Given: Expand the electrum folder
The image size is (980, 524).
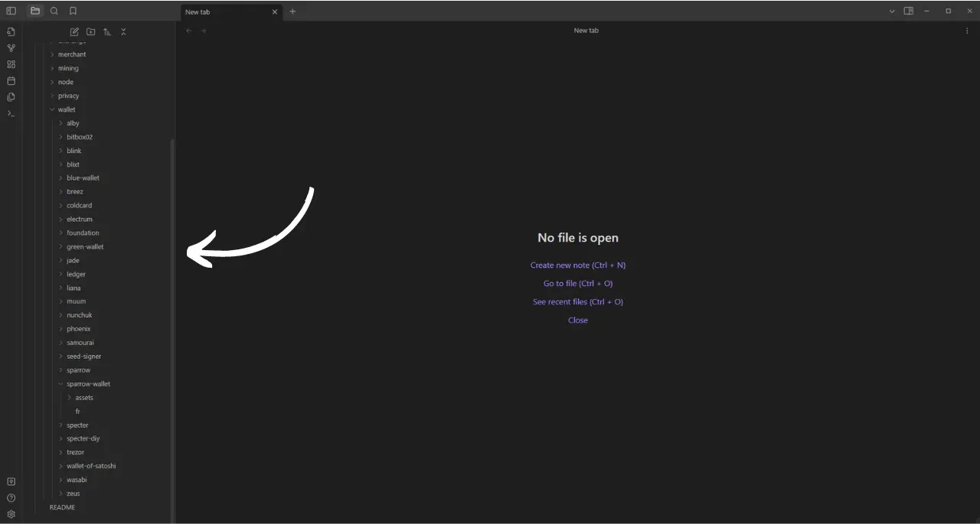Looking at the screenshot, I should pos(79,220).
